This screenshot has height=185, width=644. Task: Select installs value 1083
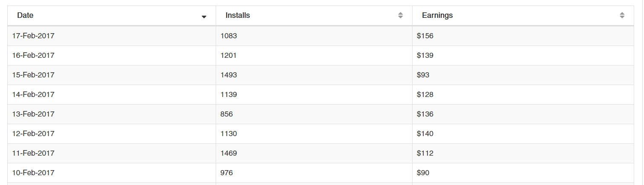click(314, 36)
